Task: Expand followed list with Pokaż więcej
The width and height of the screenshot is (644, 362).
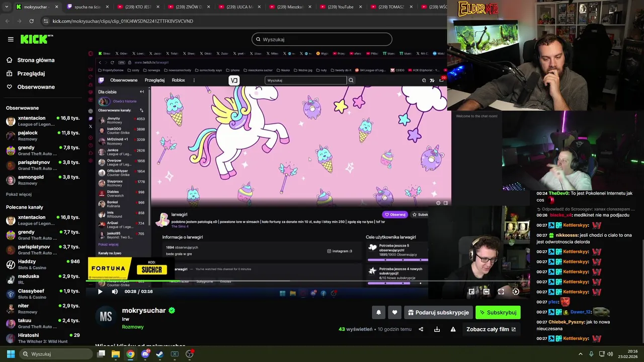Action: [x=19, y=195]
